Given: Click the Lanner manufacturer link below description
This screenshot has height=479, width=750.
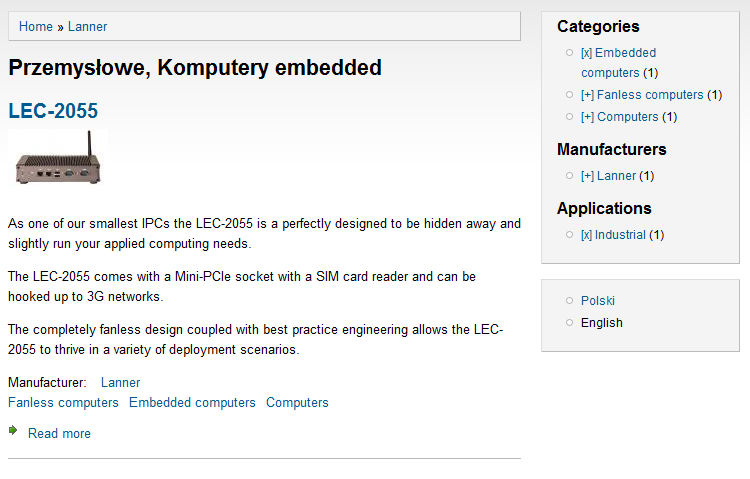Looking at the screenshot, I should (121, 383).
